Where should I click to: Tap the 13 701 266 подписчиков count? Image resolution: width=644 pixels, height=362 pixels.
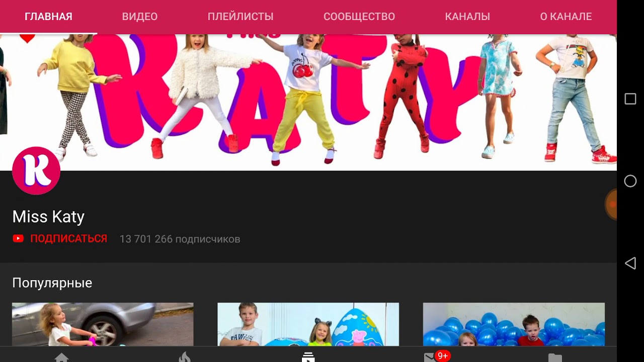(x=180, y=239)
